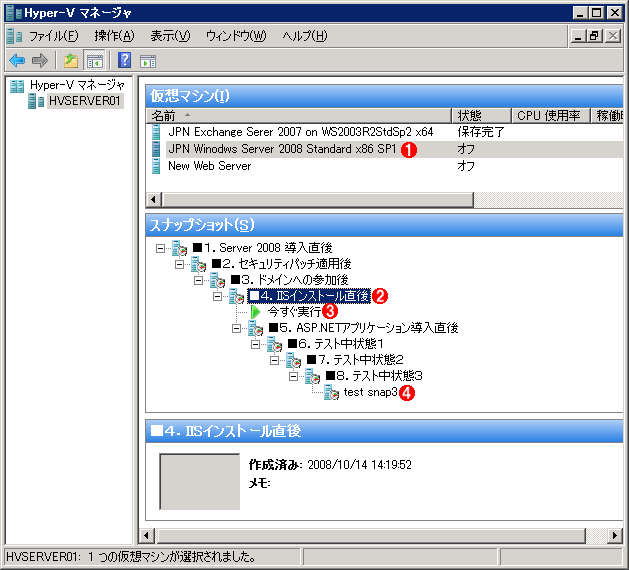Collapse the 3. ドメインへの参加後 node
The image size is (629, 570).
198,280
